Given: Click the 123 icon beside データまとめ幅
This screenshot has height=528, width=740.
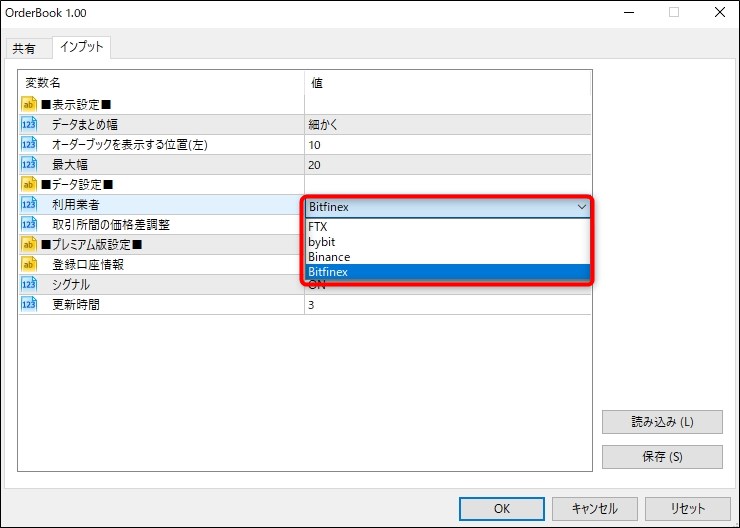Looking at the screenshot, I should point(29,125).
